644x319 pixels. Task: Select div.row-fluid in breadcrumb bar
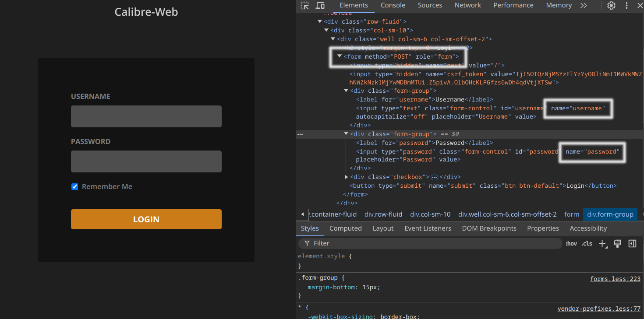tap(383, 214)
